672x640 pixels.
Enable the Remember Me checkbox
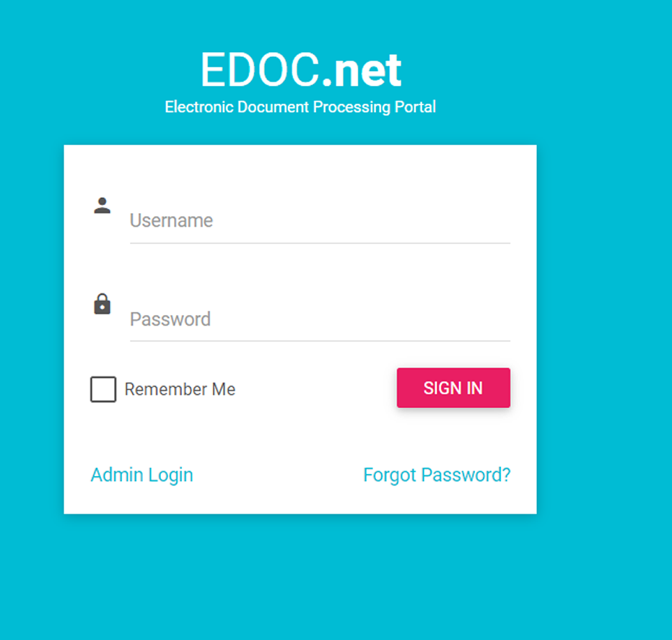coord(103,389)
